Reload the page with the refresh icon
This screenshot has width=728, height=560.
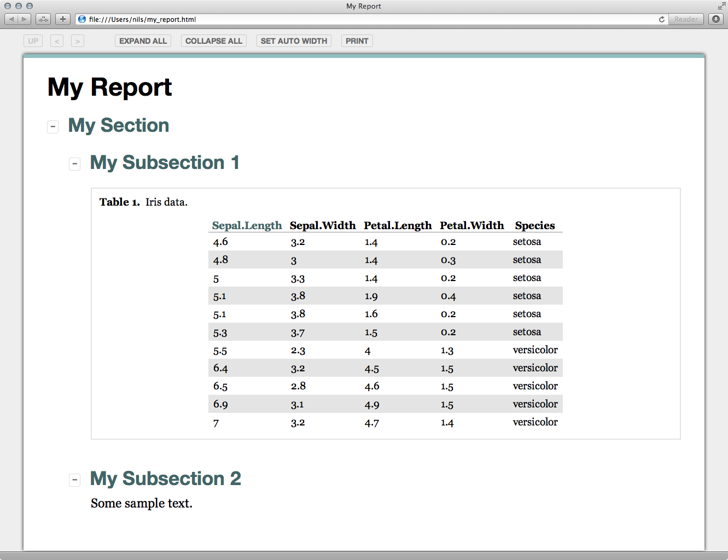[661, 19]
